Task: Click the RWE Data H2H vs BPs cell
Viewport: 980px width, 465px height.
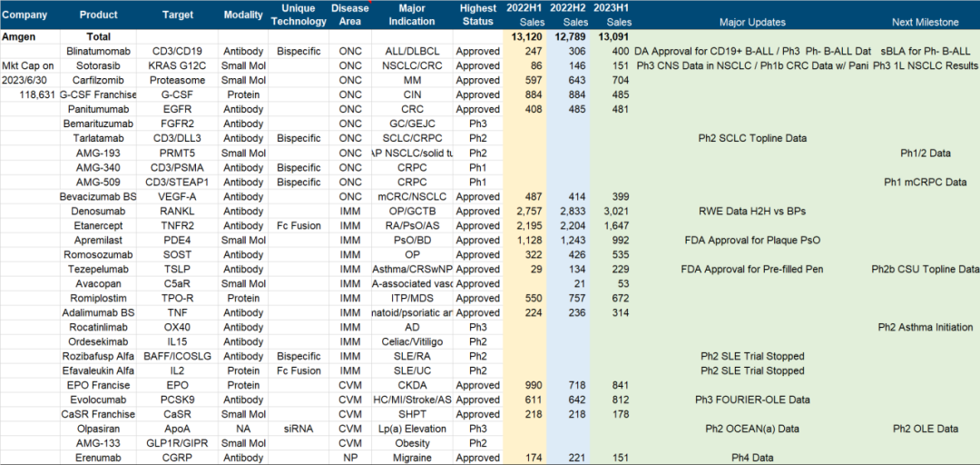Action: [752, 211]
